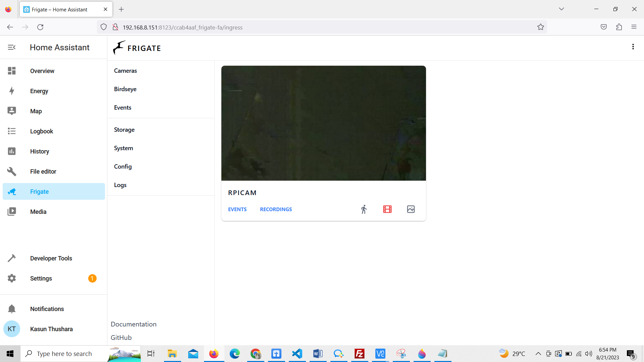
Task: Open Firefox extensions puzzle icon
Action: tap(619, 27)
